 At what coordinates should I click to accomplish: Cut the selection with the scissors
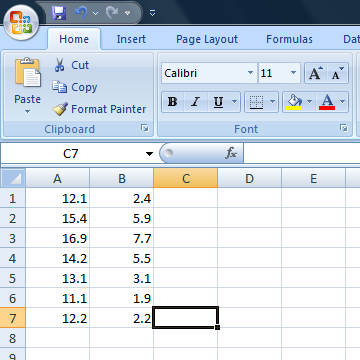click(71, 65)
